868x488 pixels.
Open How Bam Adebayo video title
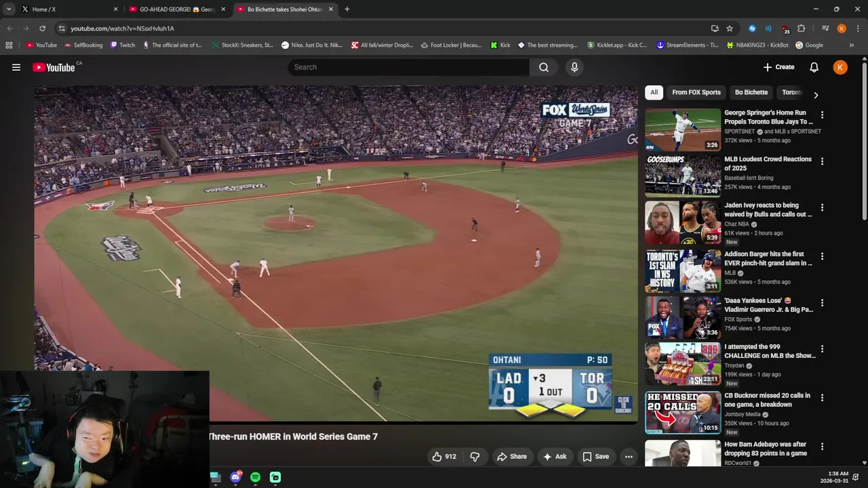(x=766, y=449)
